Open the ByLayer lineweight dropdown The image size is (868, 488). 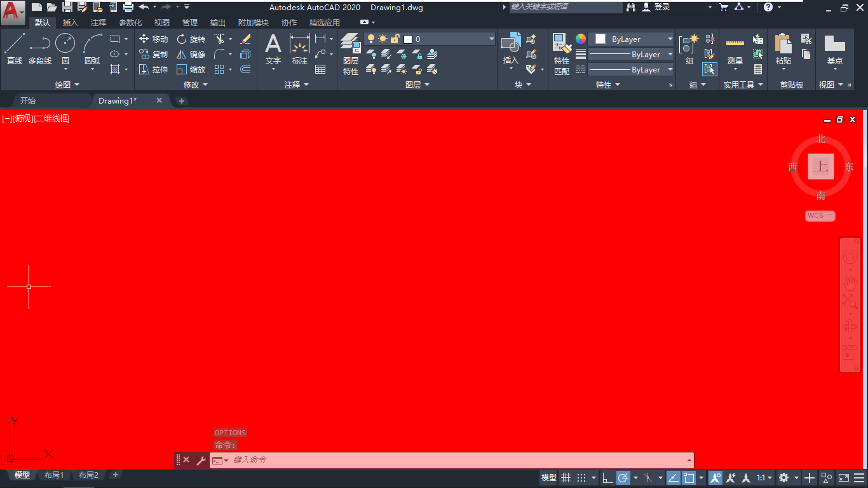coord(631,54)
